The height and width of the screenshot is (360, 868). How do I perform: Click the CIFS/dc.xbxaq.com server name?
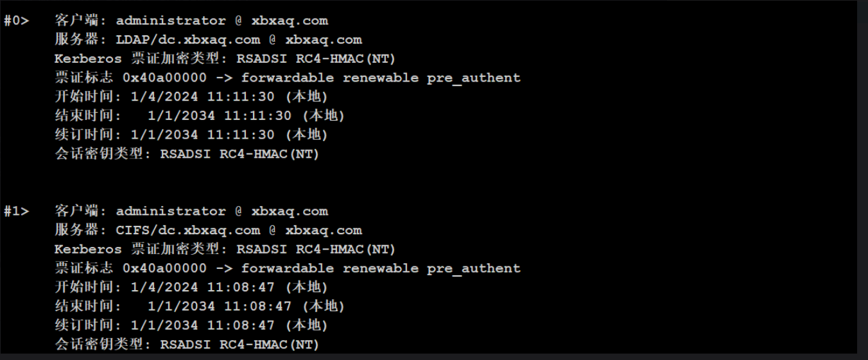point(188,230)
